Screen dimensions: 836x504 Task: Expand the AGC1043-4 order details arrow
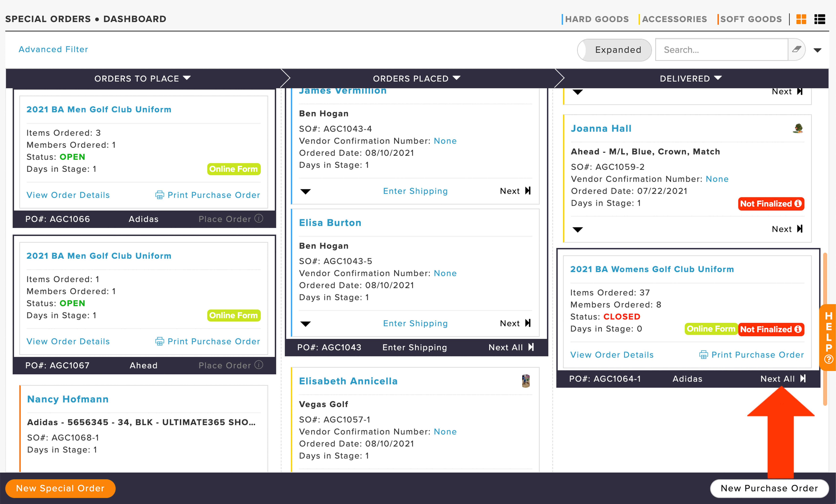pos(305,192)
